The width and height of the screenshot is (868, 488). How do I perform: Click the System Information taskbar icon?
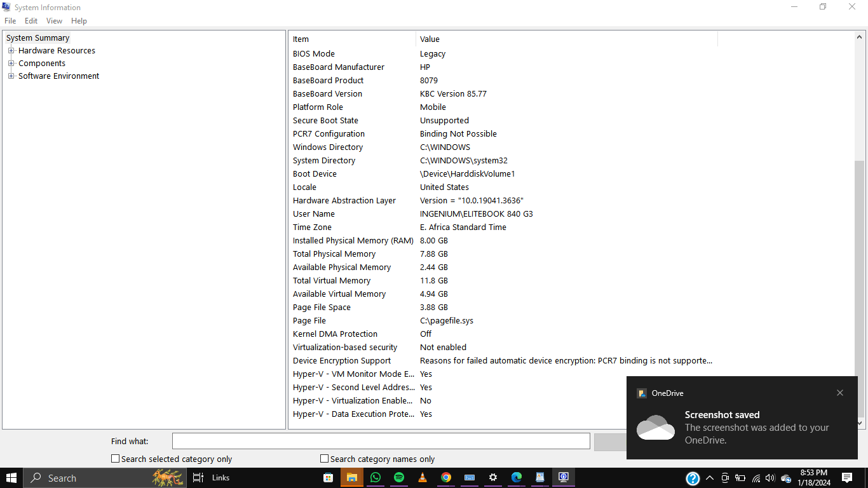(x=563, y=478)
